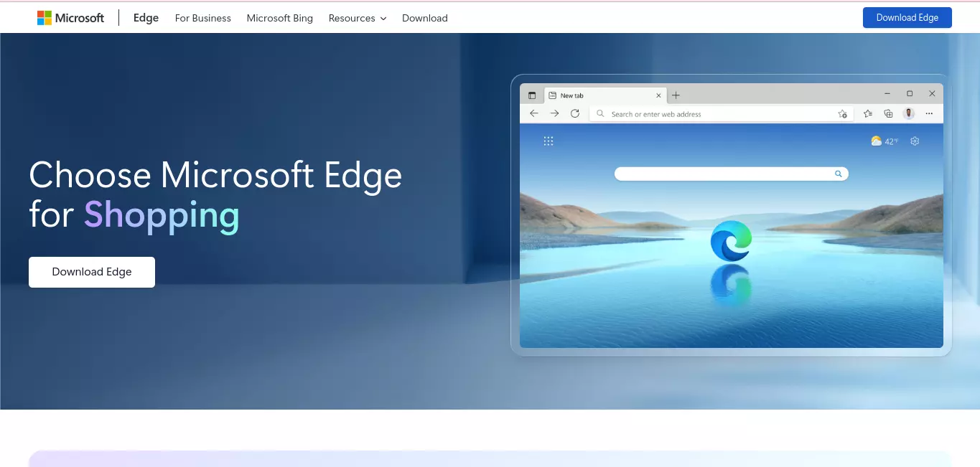980x467 pixels.
Task: Open the Collections icon in preview toolbar
Action: [x=888, y=113]
